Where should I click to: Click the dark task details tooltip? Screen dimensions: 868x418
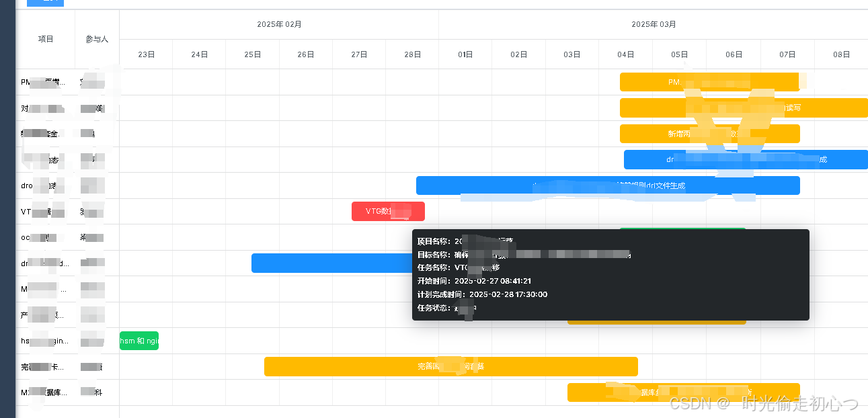click(x=610, y=276)
